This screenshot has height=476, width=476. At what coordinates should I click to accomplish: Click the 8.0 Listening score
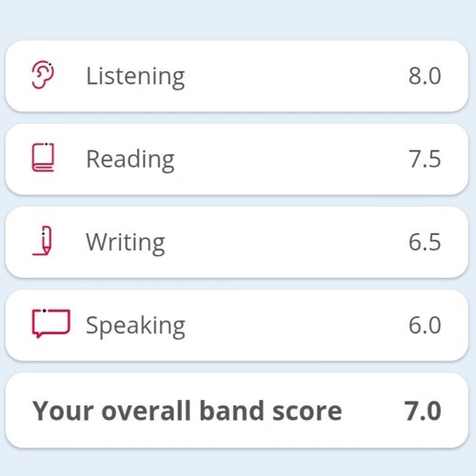(x=425, y=76)
